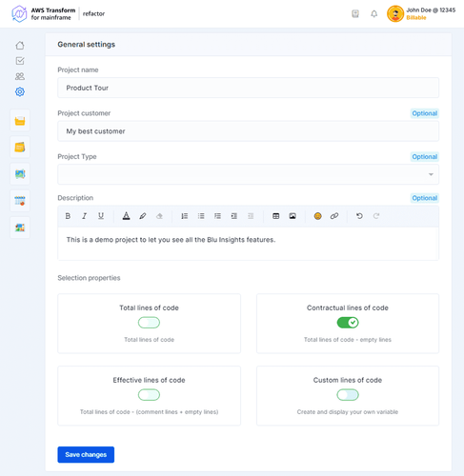
Task: Click the Billable status label
Action: pyautogui.click(x=416, y=18)
